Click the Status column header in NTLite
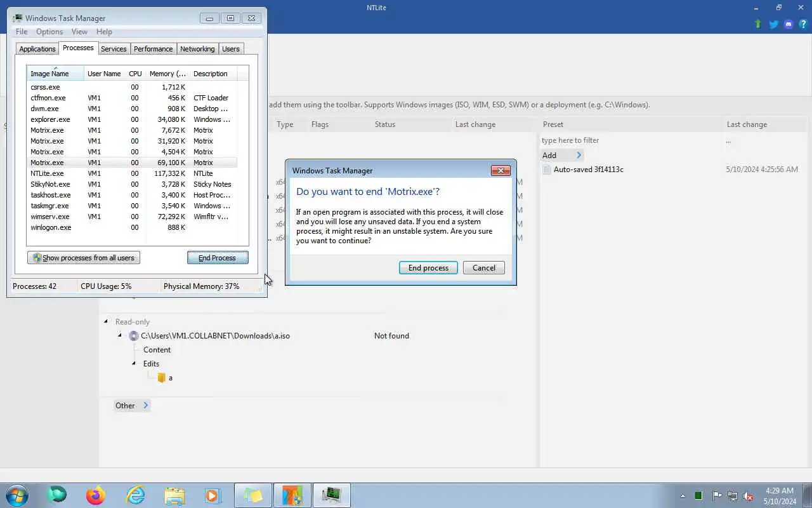 (x=385, y=124)
